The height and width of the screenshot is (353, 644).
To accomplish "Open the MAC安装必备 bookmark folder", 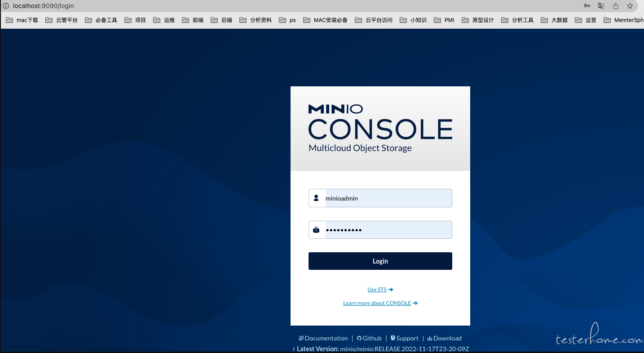I will (325, 20).
